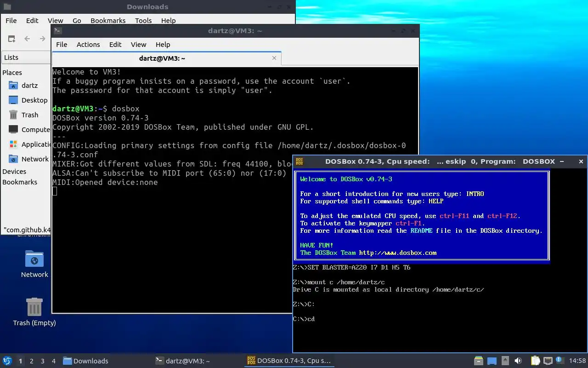Click the "Welcome to VM3!" terminal line
Image resolution: width=588 pixels, height=368 pixels.
(86, 72)
